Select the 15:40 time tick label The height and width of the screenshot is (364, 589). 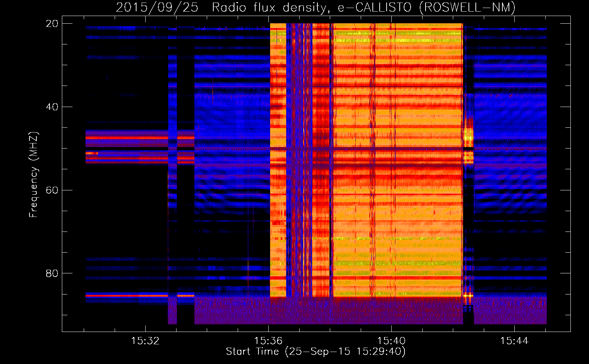click(391, 341)
